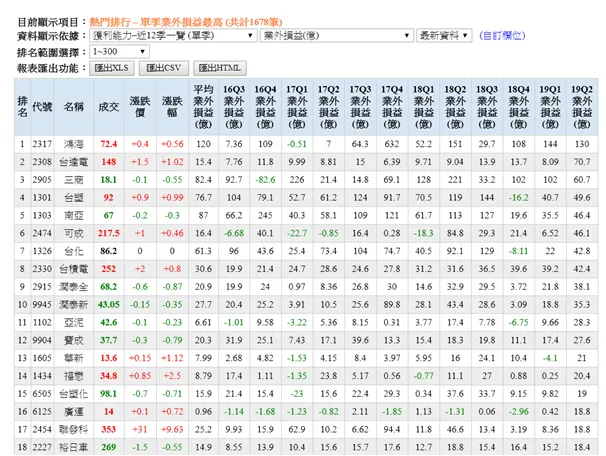606x456 pixels.
Task: Open stock code 1303 link
Action: (42, 215)
